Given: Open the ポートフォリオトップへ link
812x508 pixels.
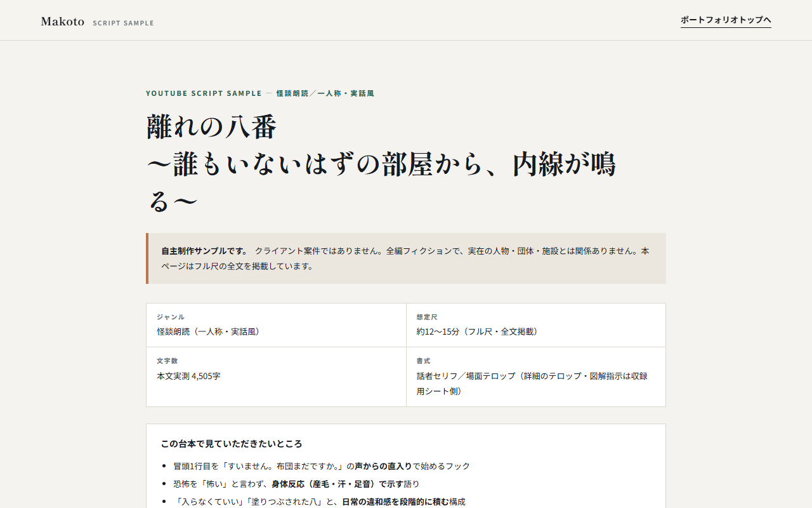Looking at the screenshot, I should click(x=726, y=20).
